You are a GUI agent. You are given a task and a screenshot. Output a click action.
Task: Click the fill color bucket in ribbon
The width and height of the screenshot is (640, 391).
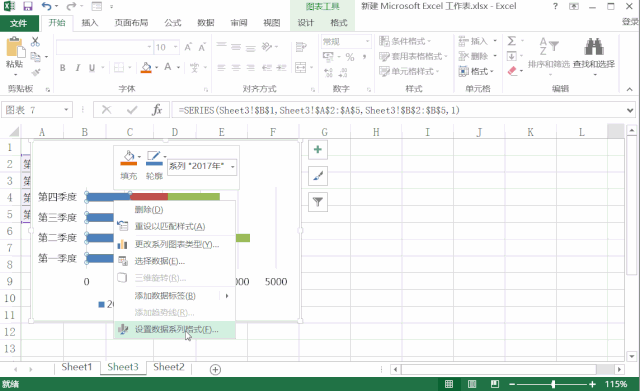146,67
